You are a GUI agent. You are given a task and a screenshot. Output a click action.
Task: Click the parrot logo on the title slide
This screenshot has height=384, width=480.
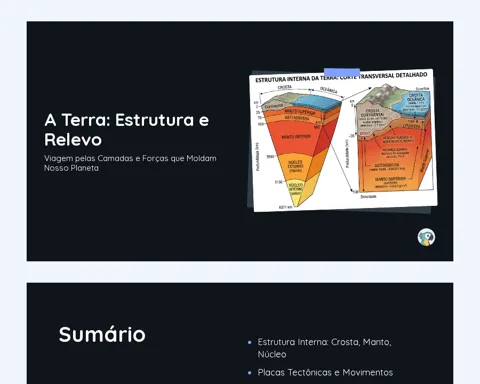click(426, 237)
